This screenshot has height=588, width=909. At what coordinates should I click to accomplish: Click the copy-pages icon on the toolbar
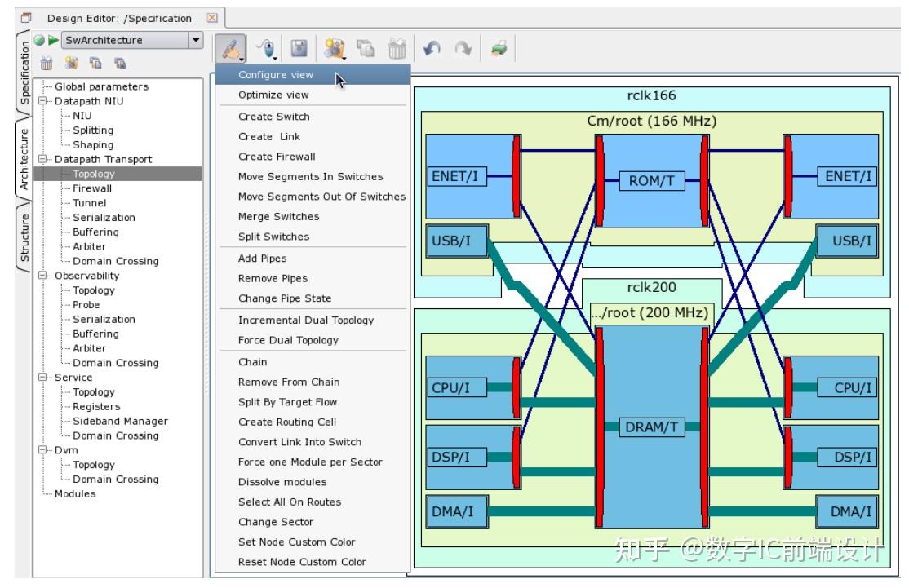pyautogui.click(x=366, y=48)
